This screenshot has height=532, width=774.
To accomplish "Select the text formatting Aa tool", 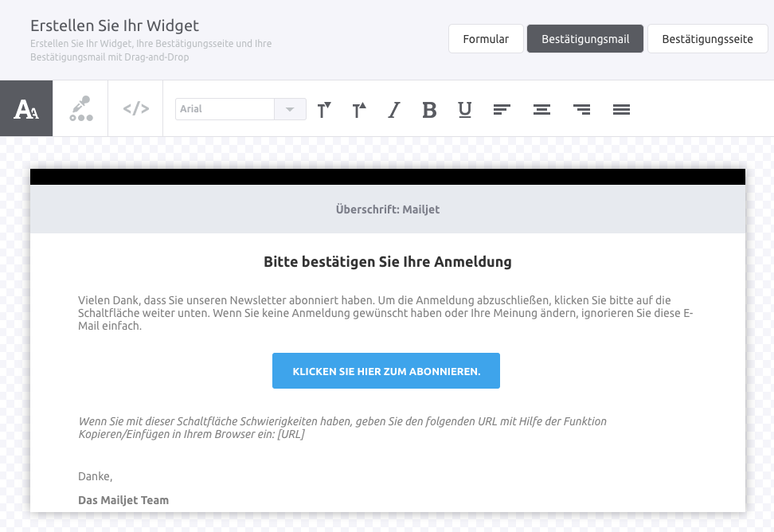I will pyautogui.click(x=26, y=108).
